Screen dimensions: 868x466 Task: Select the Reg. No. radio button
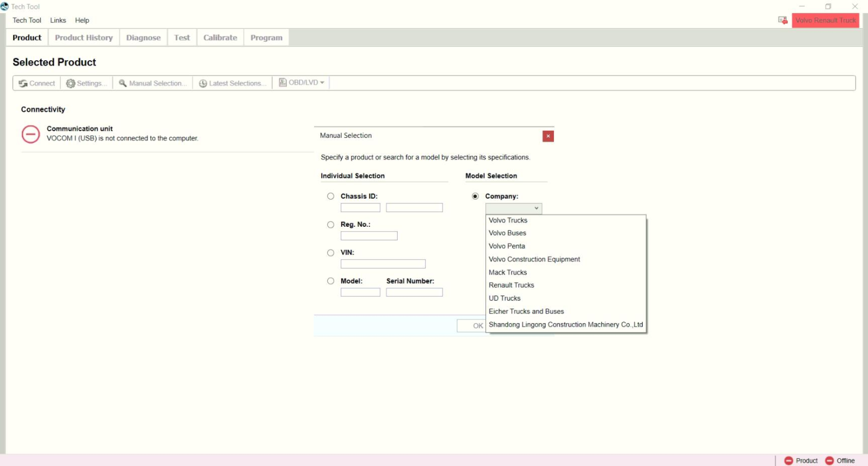point(330,225)
